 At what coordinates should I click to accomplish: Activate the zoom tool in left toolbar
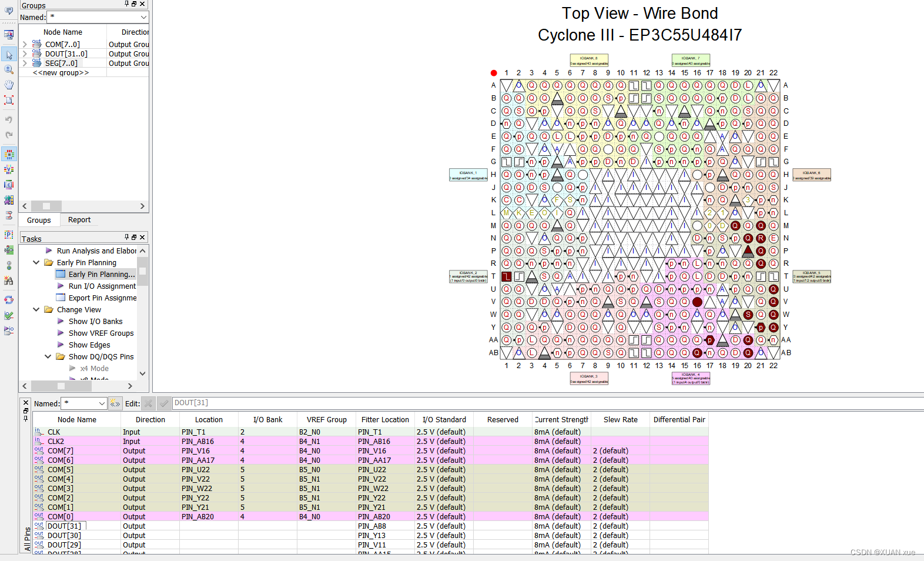click(x=9, y=69)
